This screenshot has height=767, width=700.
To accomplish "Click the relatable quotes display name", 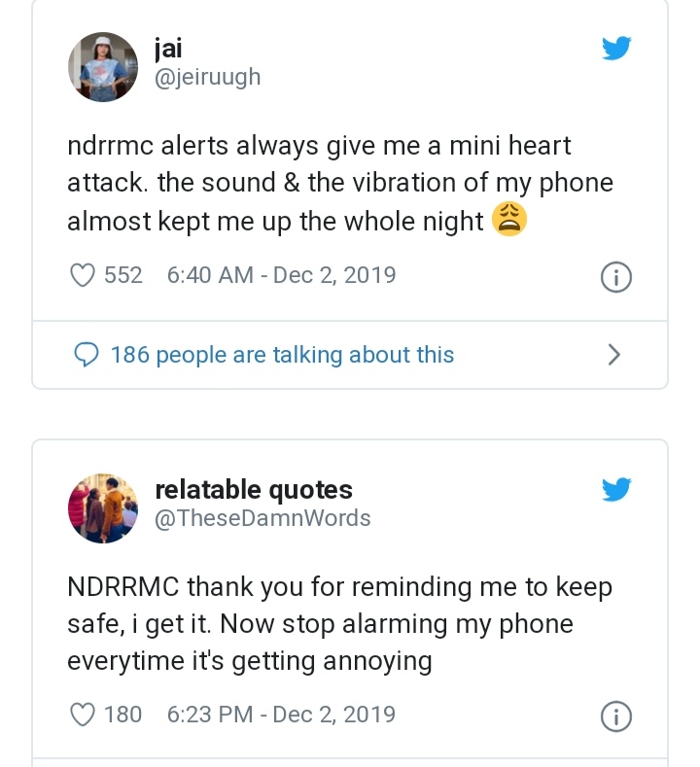I will [x=254, y=489].
